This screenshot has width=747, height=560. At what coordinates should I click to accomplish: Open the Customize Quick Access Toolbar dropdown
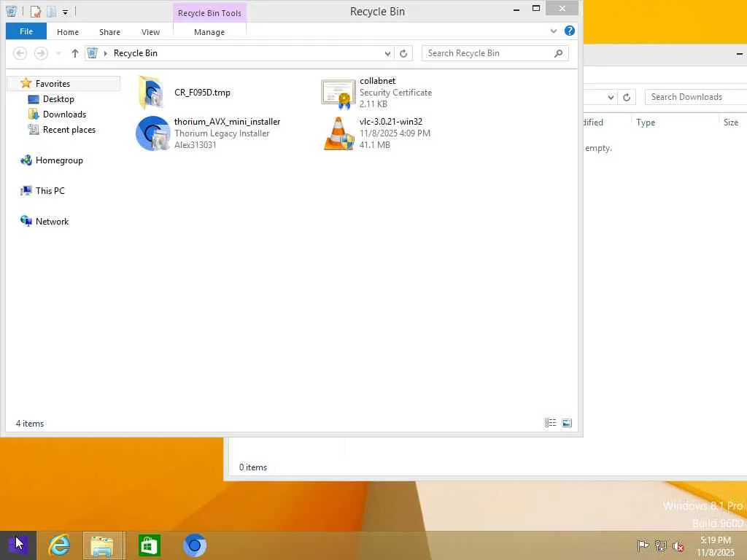[65, 12]
